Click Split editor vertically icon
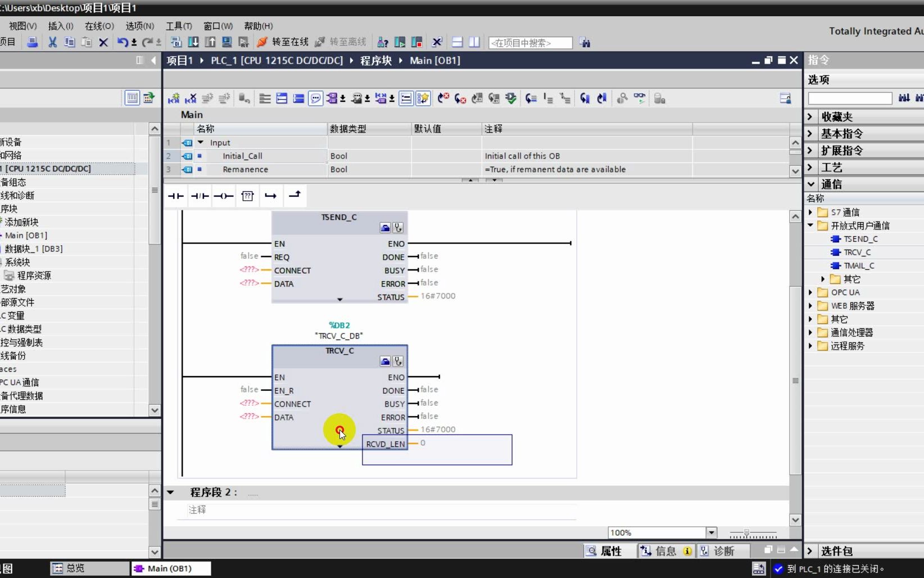Image resolution: width=924 pixels, height=578 pixels. [x=474, y=42]
